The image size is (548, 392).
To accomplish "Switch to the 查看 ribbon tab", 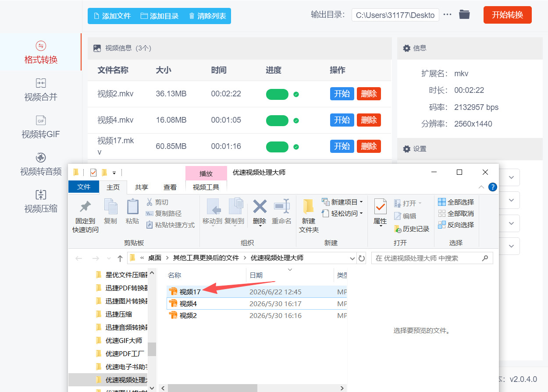I will coord(170,187).
